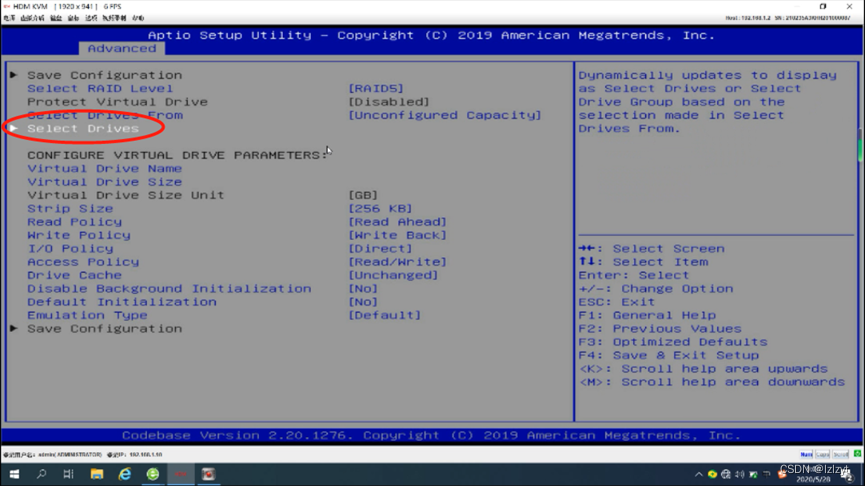Select the Select Drives From item
865x486 pixels.
click(105, 115)
